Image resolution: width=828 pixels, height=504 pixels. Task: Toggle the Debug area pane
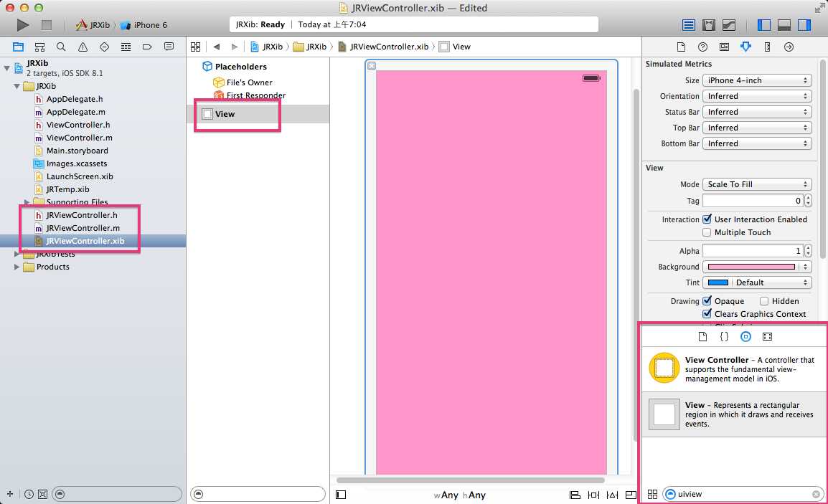(784, 25)
